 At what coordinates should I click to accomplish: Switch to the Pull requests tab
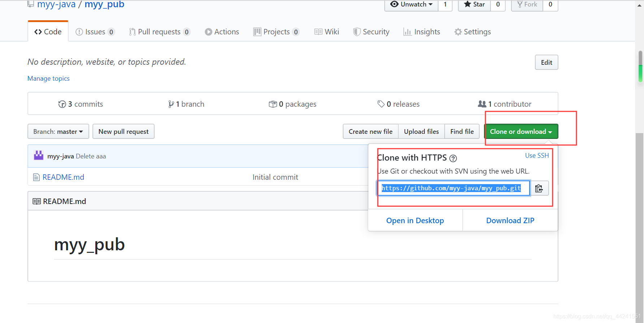(x=159, y=32)
